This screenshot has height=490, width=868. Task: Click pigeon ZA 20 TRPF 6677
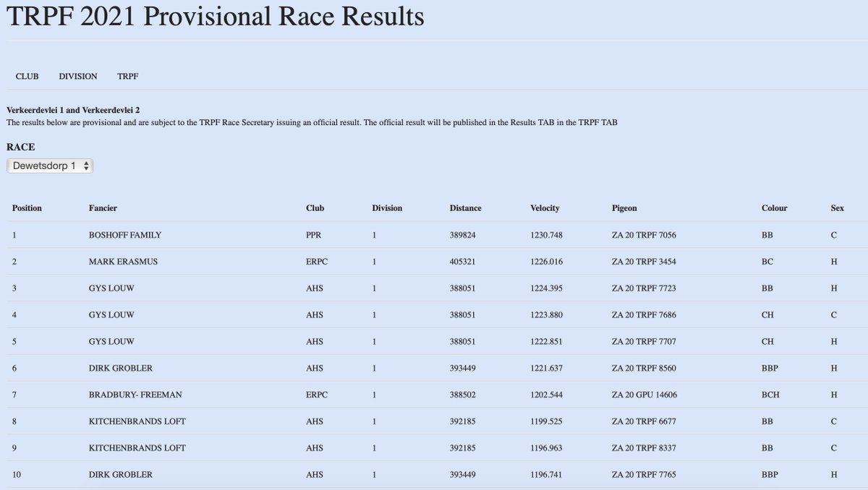(644, 421)
